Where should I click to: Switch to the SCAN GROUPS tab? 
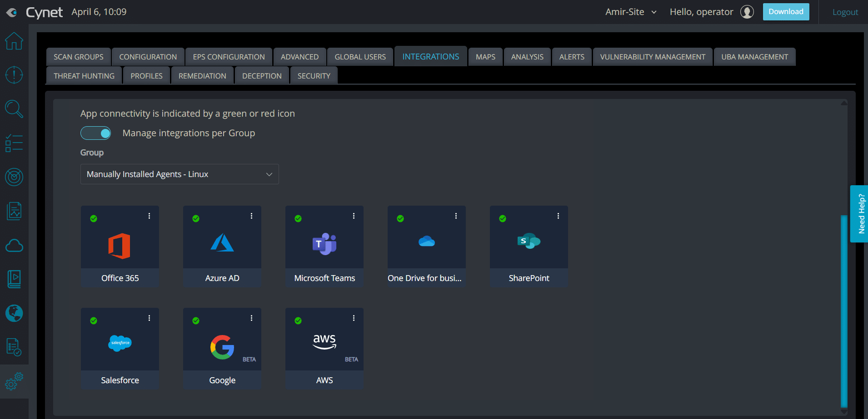pyautogui.click(x=79, y=57)
